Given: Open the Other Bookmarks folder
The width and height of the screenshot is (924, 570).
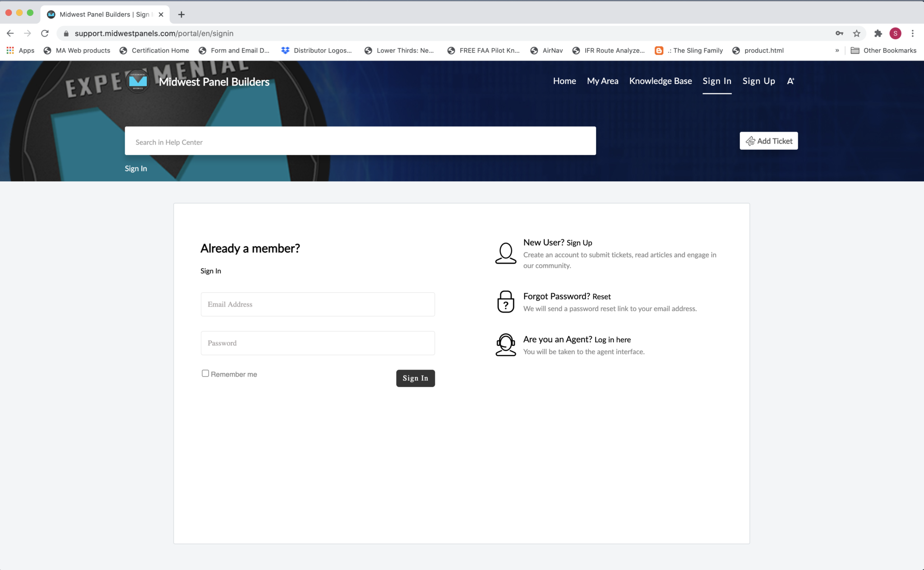Looking at the screenshot, I should (883, 51).
